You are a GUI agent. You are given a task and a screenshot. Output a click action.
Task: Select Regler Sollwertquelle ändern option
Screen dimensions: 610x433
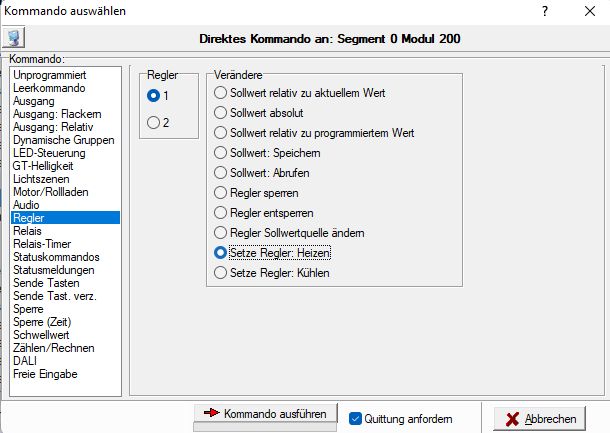point(221,233)
